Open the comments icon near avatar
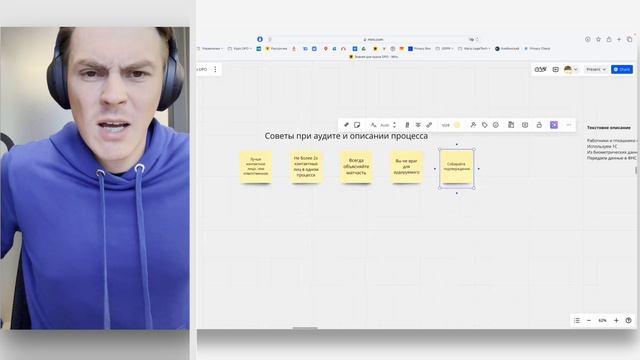 [x=556, y=69]
